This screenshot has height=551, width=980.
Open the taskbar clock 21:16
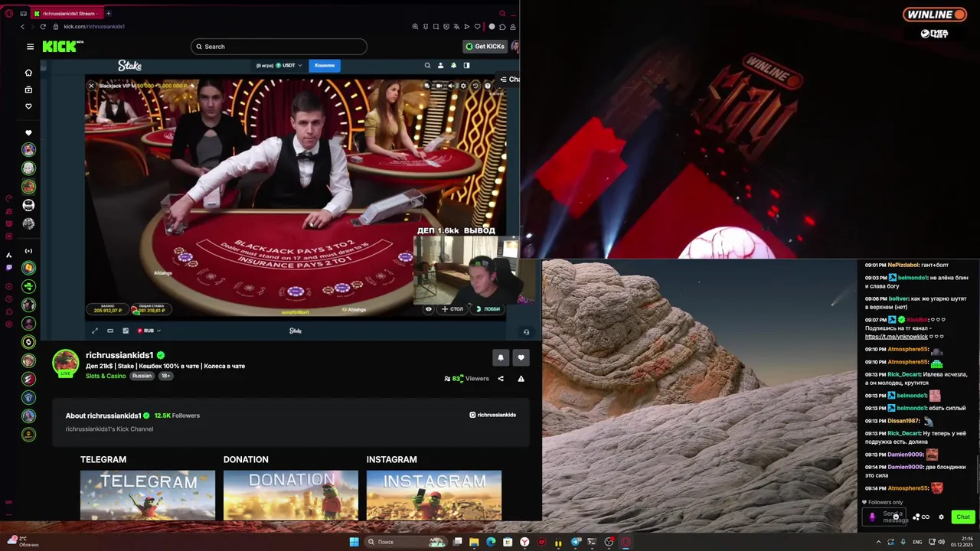[x=962, y=542]
